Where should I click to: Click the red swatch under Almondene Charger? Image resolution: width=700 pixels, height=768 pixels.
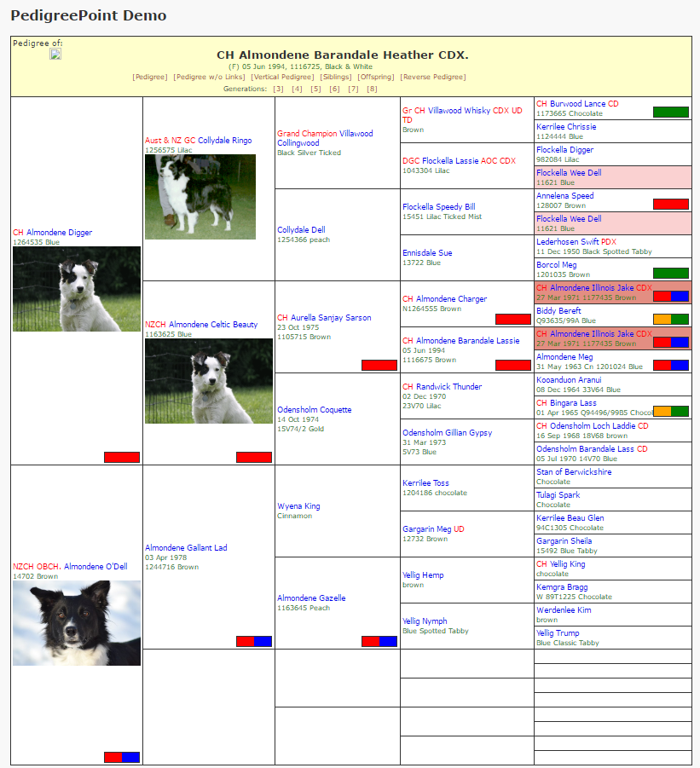513,320
